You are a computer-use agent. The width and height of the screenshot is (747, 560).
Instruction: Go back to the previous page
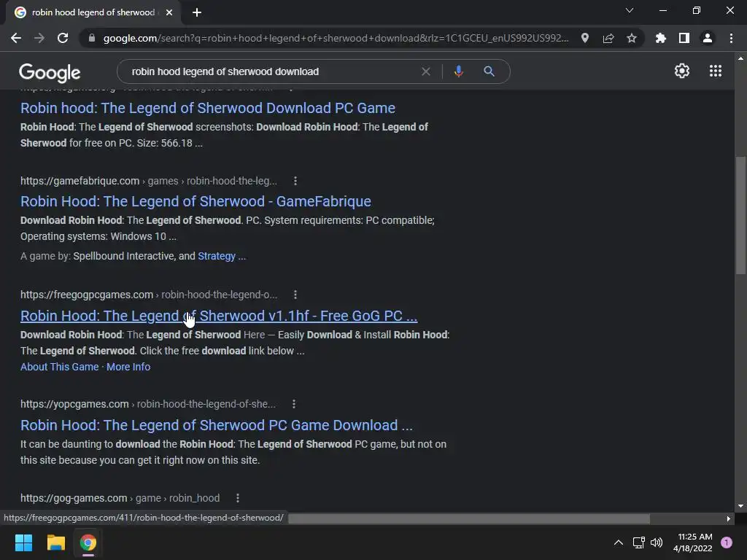(x=16, y=38)
